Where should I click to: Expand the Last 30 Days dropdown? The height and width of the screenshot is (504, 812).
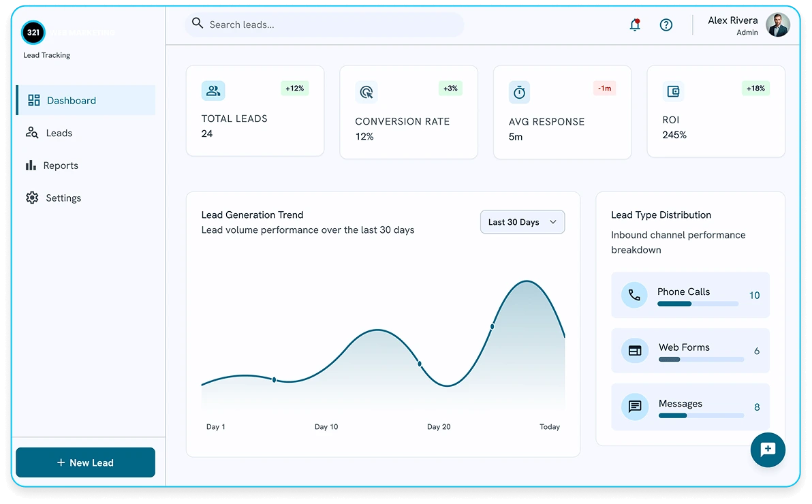[522, 222]
